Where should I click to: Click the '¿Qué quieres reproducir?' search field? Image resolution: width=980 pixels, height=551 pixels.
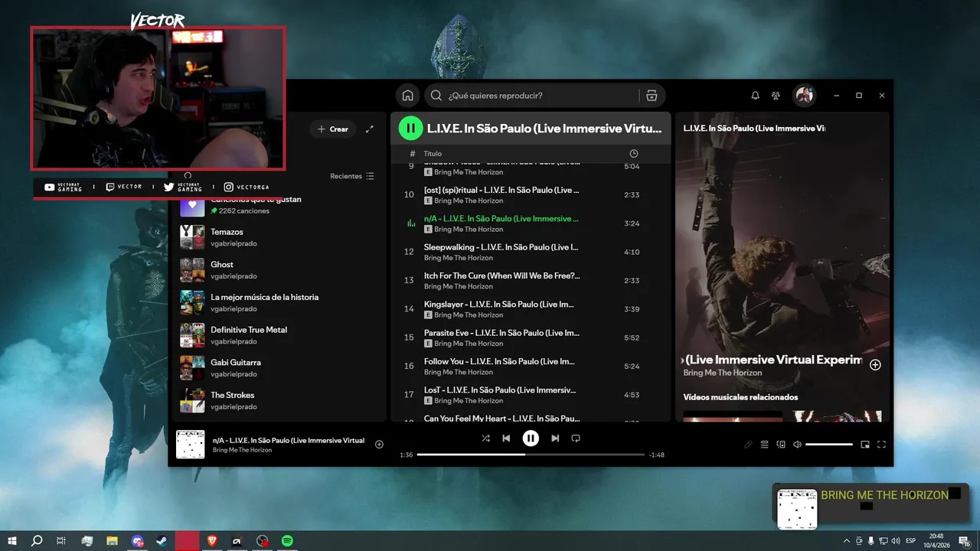click(x=533, y=96)
